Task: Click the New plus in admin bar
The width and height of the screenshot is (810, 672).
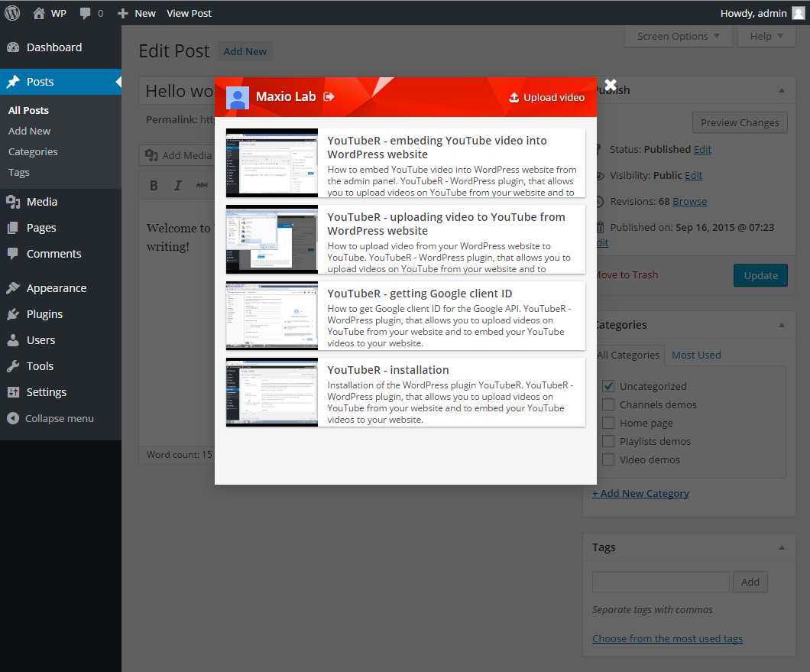Action: [x=122, y=13]
